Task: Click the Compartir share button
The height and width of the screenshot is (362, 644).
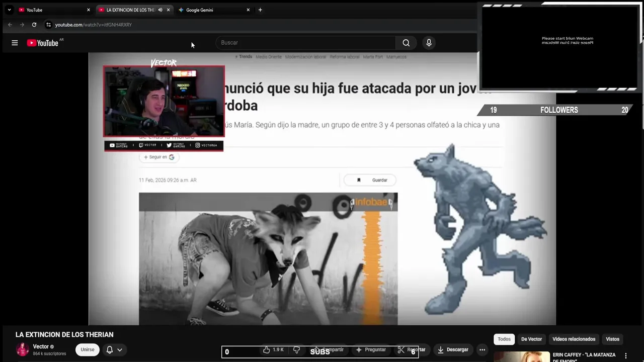Action: 329,349
